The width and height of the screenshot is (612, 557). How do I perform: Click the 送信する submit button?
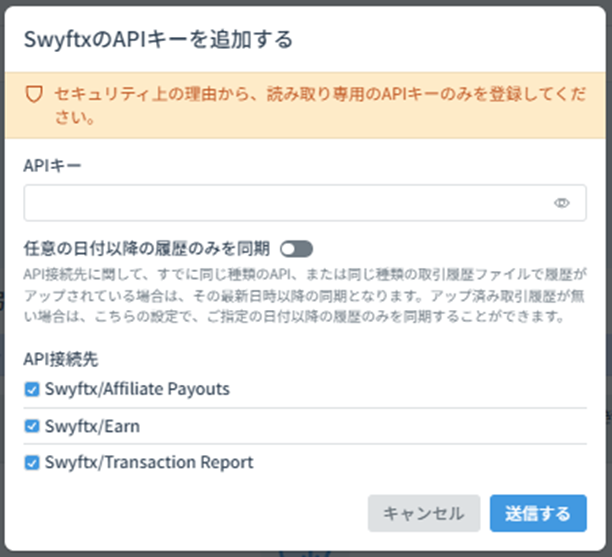point(538,513)
